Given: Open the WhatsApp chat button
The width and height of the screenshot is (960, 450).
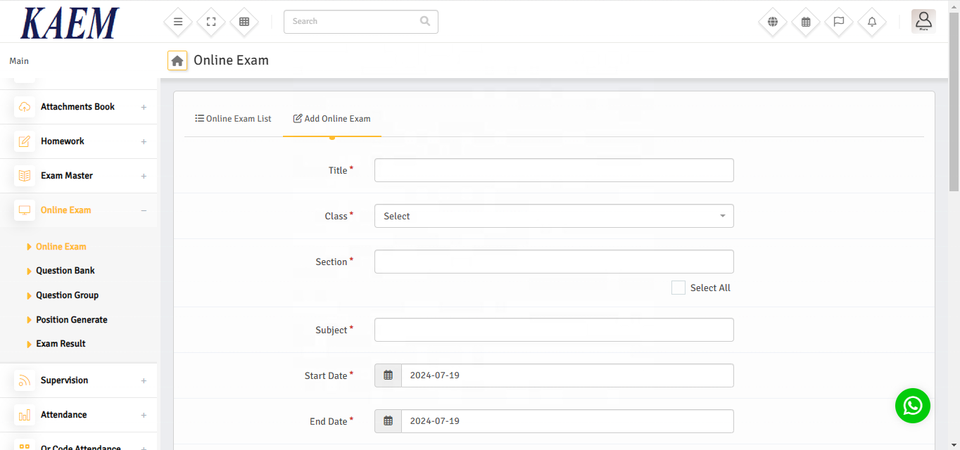Looking at the screenshot, I should [912, 405].
